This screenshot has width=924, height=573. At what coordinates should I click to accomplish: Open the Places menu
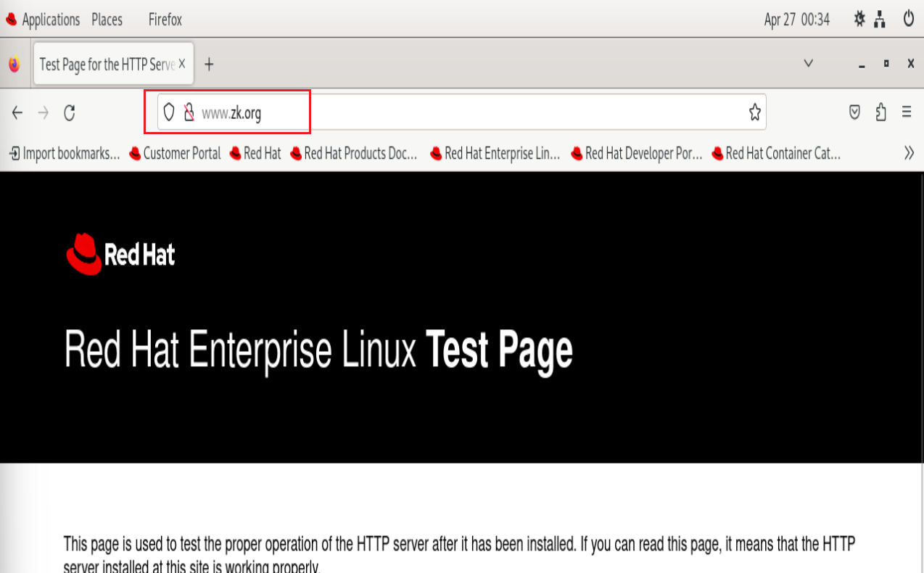[x=107, y=20]
